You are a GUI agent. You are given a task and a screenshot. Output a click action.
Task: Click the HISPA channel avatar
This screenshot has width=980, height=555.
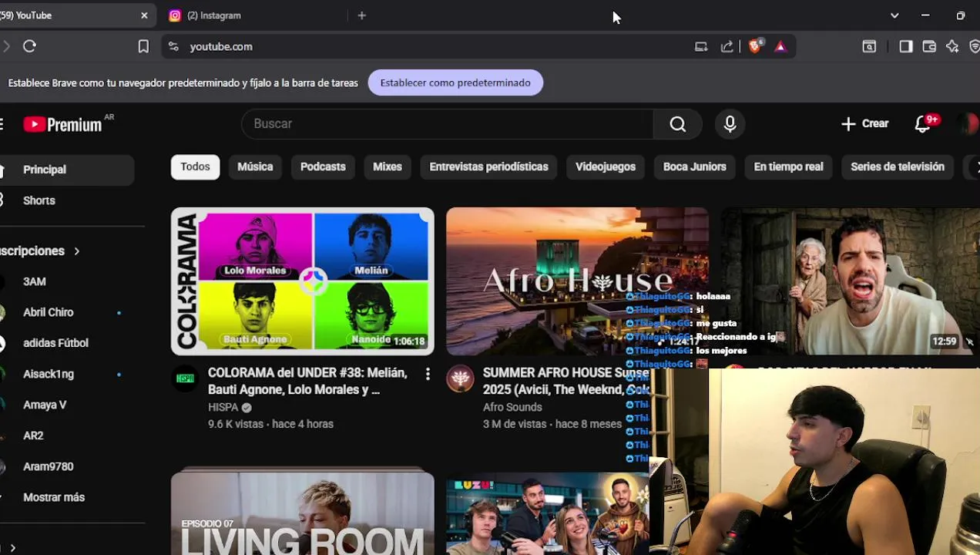[x=185, y=378]
